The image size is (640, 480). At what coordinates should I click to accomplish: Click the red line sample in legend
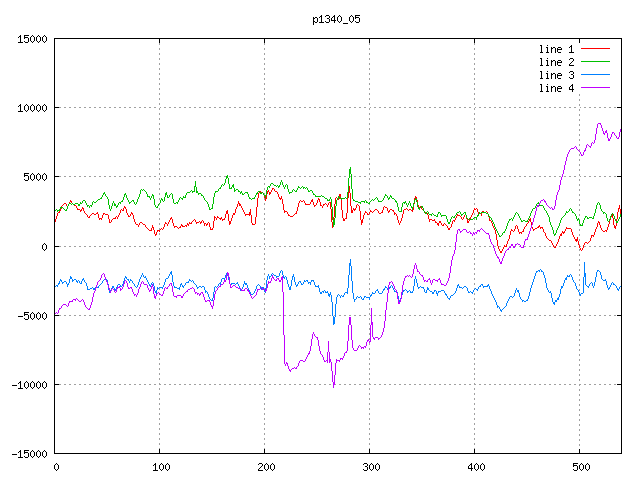point(596,49)
